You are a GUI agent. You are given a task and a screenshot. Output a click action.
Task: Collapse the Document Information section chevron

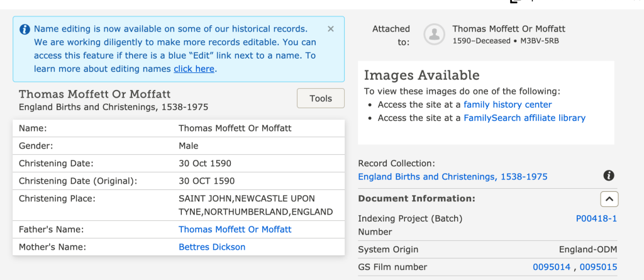[609, 199]
